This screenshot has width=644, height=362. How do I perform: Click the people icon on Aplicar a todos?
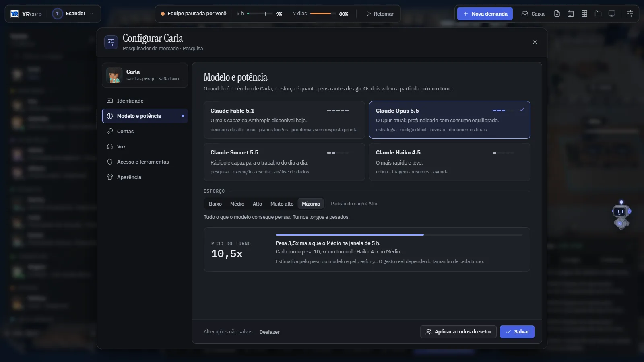[429, 332]
